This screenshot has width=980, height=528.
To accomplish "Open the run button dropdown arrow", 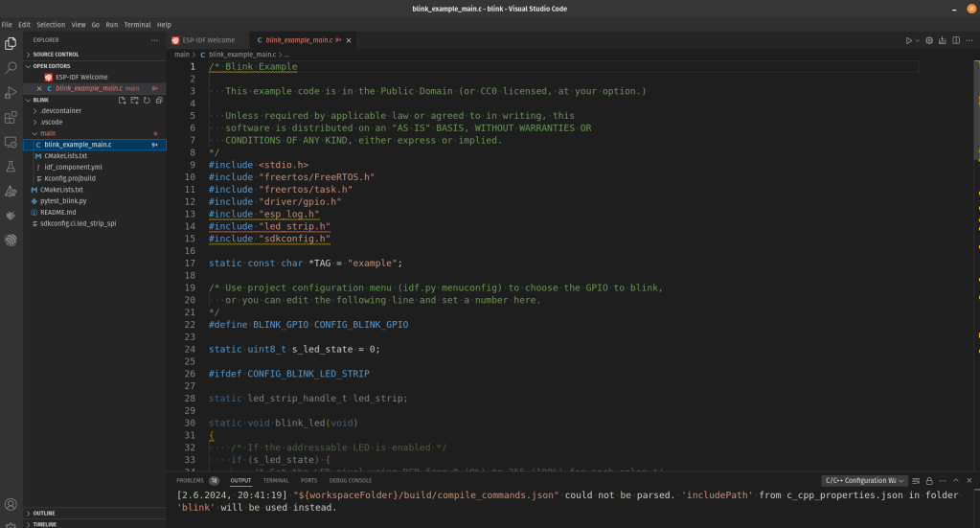I will click(917, 40).
